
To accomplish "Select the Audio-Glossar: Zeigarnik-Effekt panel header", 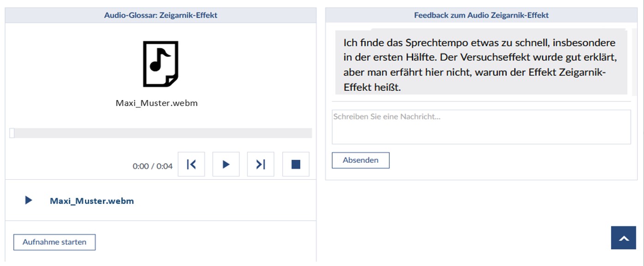I will [161, 15].
